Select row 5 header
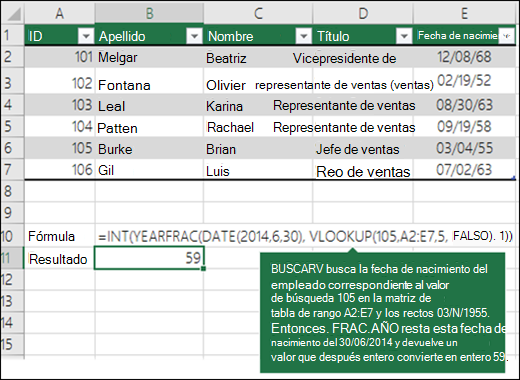This screenshot has height=380, width=520. point(12,126)
